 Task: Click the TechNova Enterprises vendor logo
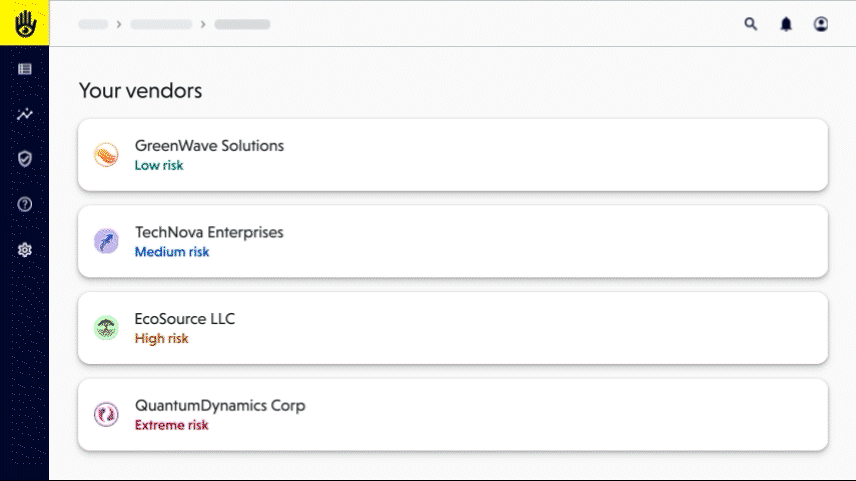pos(106,241)
